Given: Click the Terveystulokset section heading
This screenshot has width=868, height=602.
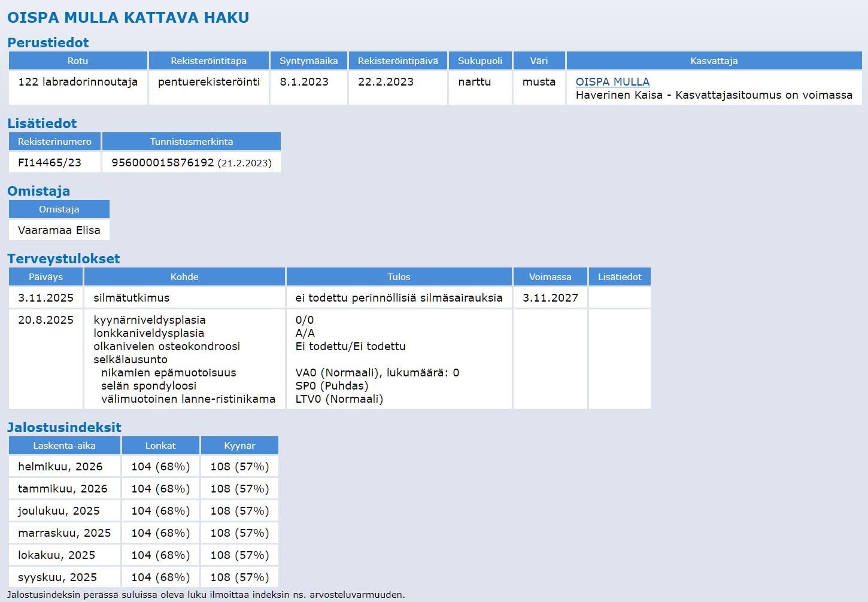Looking at the screenshot, I should tap(63, 259).
